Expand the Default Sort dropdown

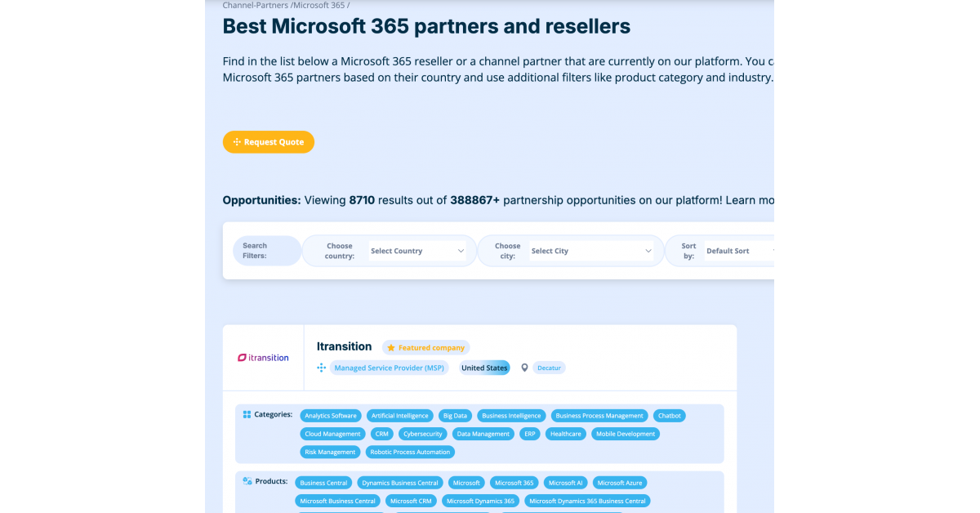(739, 251)
